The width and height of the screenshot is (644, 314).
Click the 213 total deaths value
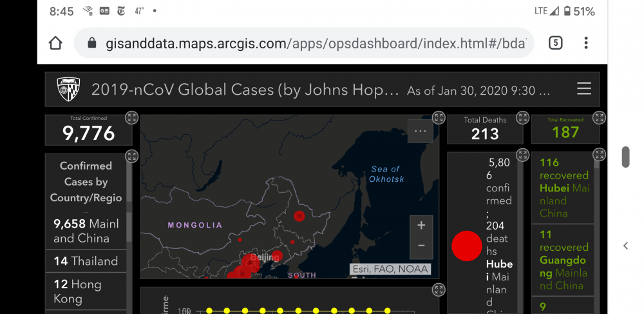[485, 134]
